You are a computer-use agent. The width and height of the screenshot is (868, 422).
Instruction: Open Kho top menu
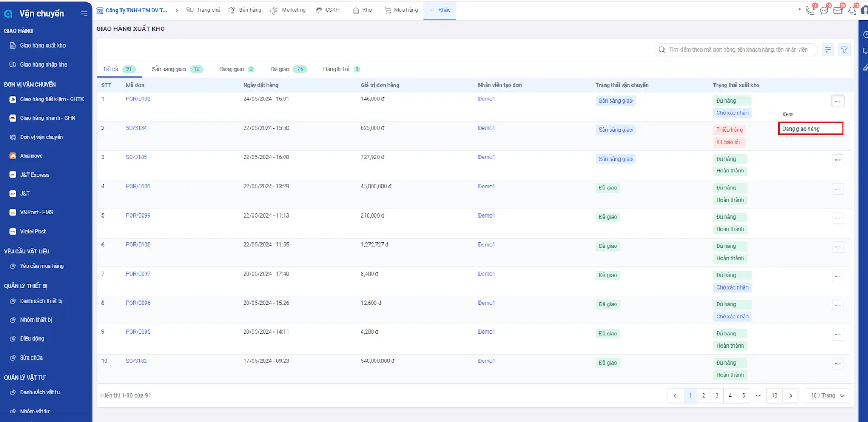pyautogui.click(x=362, y=10)
